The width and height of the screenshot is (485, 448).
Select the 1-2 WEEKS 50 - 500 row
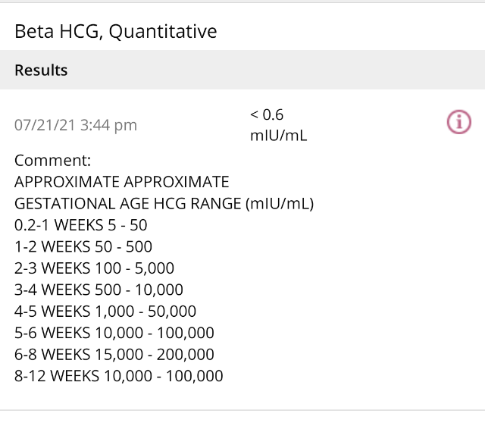[x=83, y=246]
